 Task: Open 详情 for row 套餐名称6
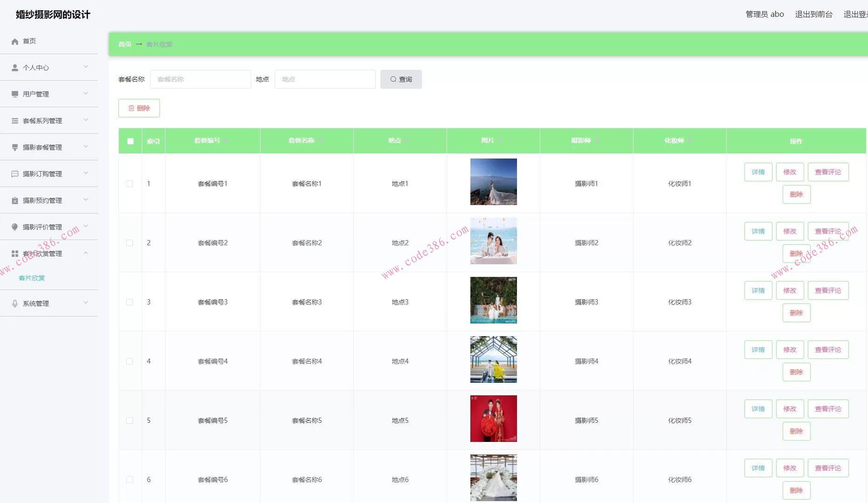point(758,468)
